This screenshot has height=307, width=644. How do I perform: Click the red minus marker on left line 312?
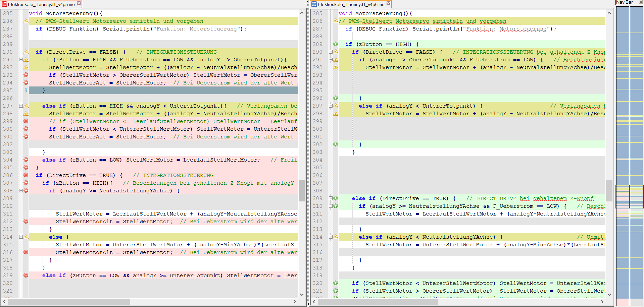26,221
